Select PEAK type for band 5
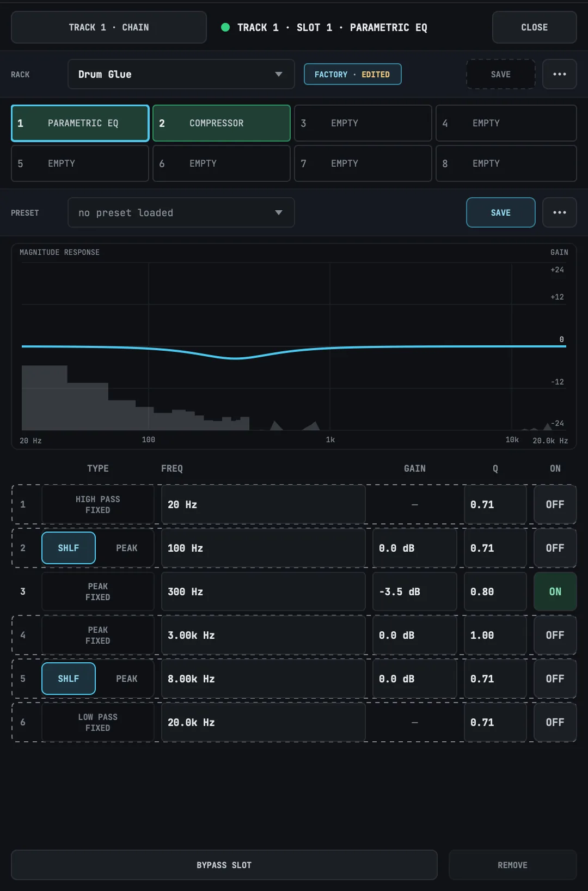This screenshot has height=891, width=588. 126,679
